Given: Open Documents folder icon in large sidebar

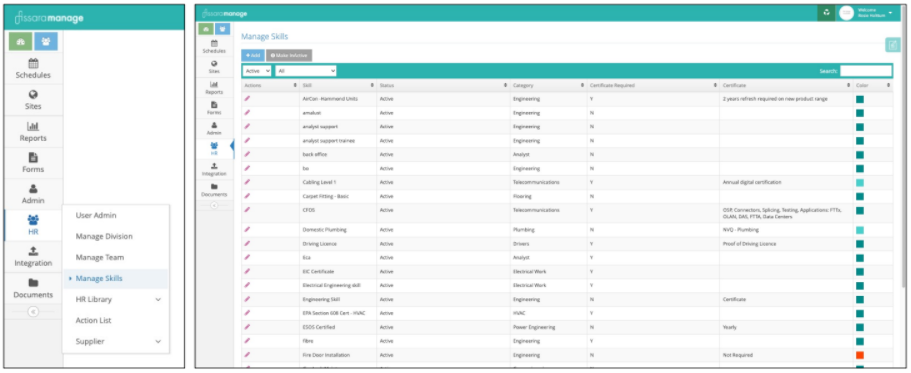Looking at the screenshot, I should click(x=33, y=283).
